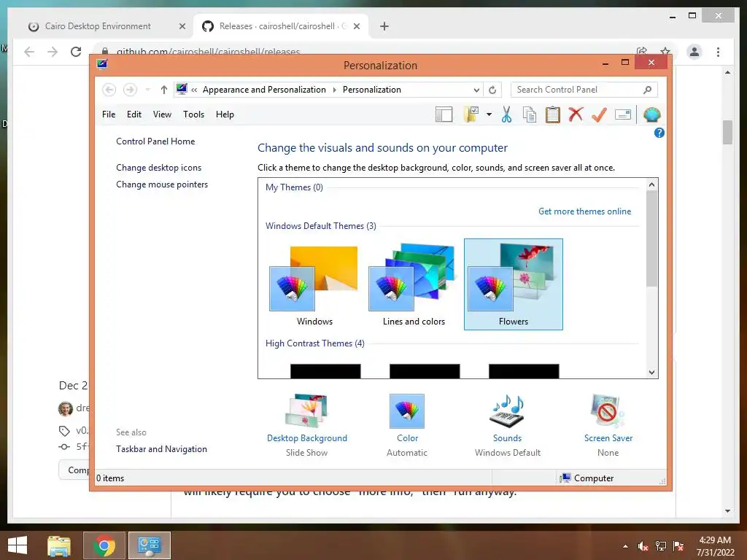This screenshot has height=560, width=747.
Task: Click the Copy toolbar icon
Action: 530,114
